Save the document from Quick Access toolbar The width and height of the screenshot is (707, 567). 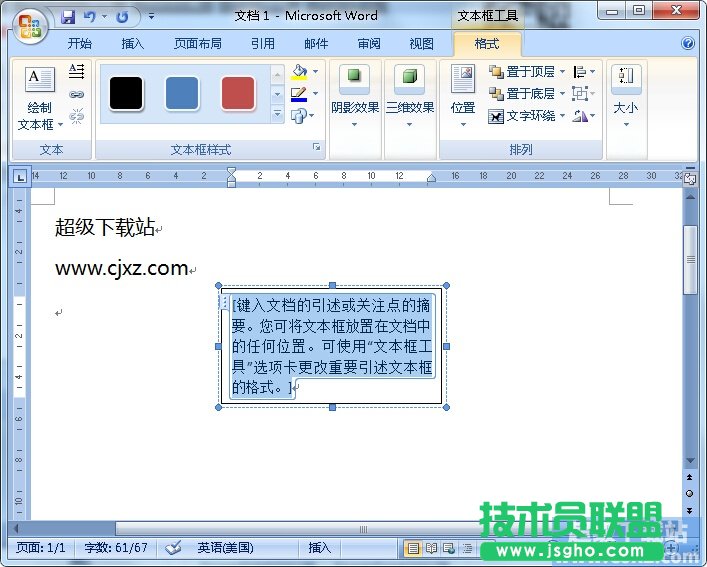click(68, 17)
